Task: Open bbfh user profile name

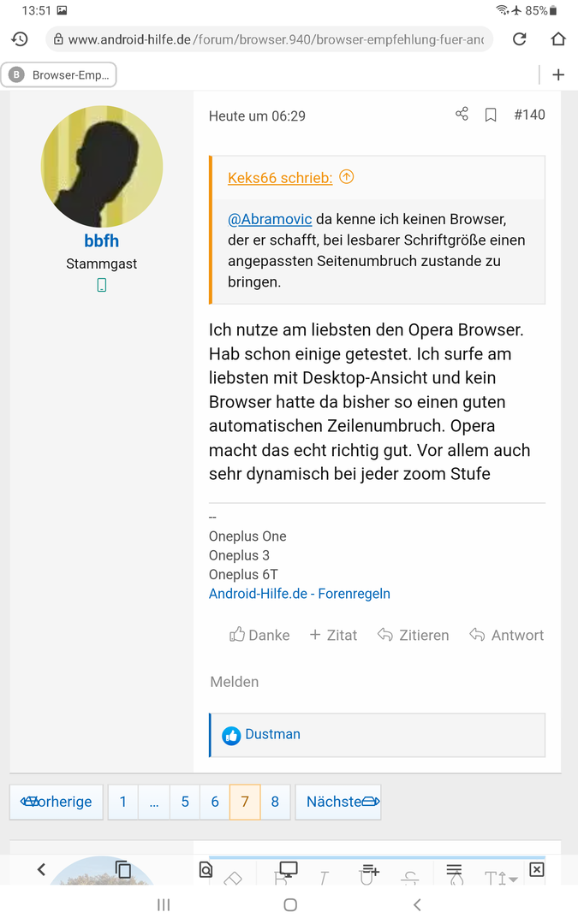Action: (101, 241)
